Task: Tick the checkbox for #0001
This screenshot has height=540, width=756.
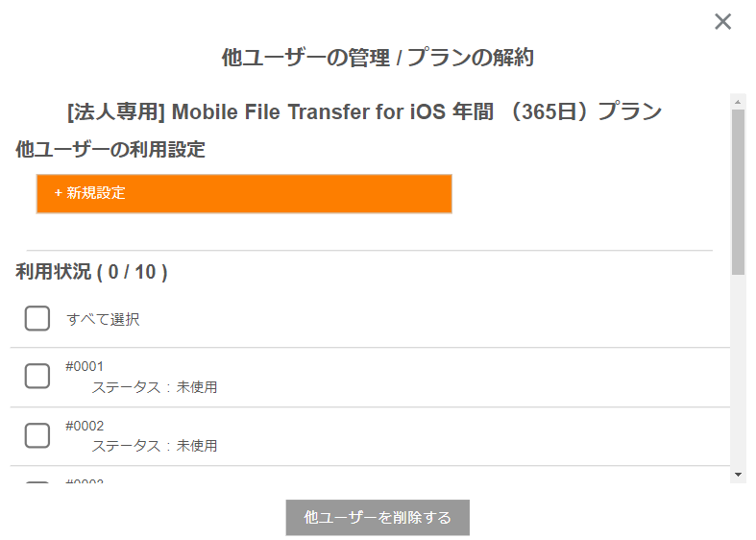Action: pyautogui.click(x=37, y=376)
